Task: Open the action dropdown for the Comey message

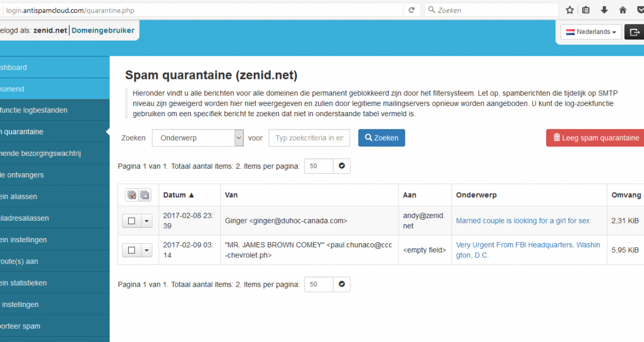Action: click(147, 250)
